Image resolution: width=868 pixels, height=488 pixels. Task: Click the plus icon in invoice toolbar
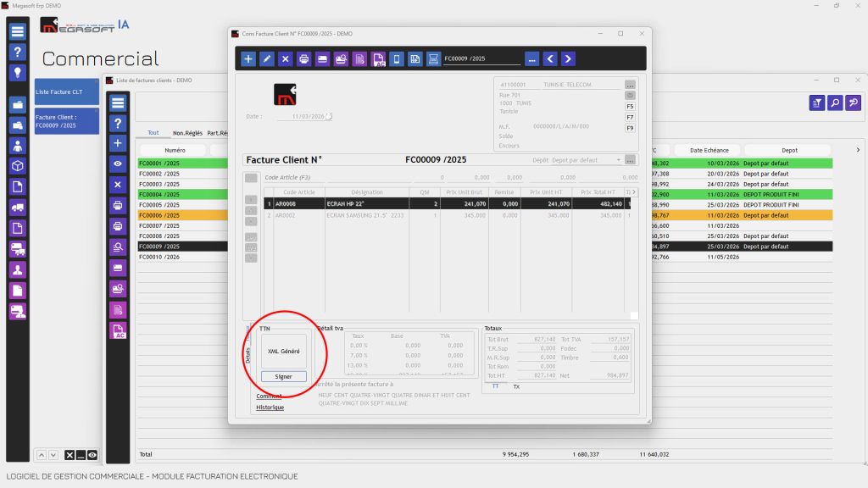(x=248, y=58)
